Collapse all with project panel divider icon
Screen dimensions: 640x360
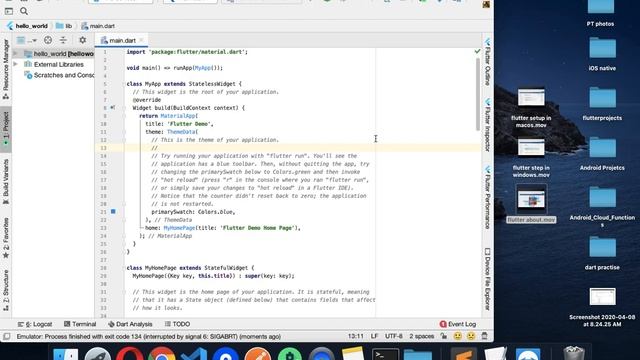click(63, 40)
